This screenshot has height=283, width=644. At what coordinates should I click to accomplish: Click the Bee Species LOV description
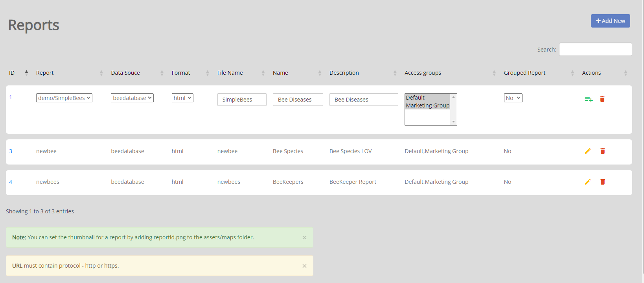pos(351,151)
